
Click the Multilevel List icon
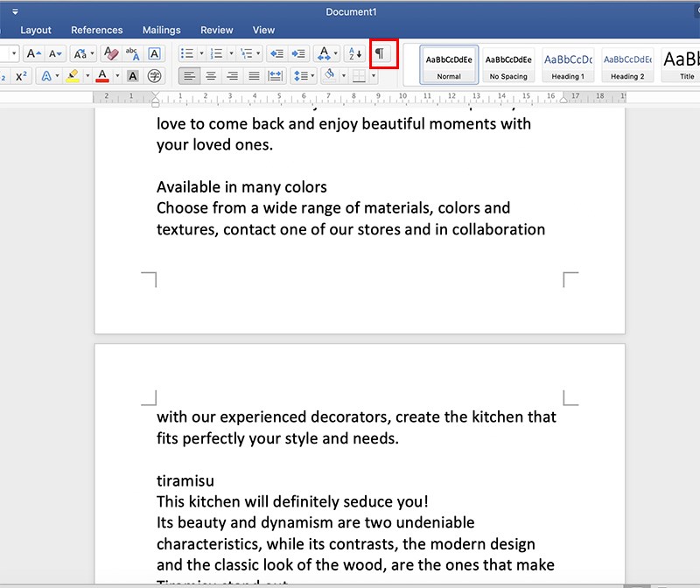tap(247, 54)
